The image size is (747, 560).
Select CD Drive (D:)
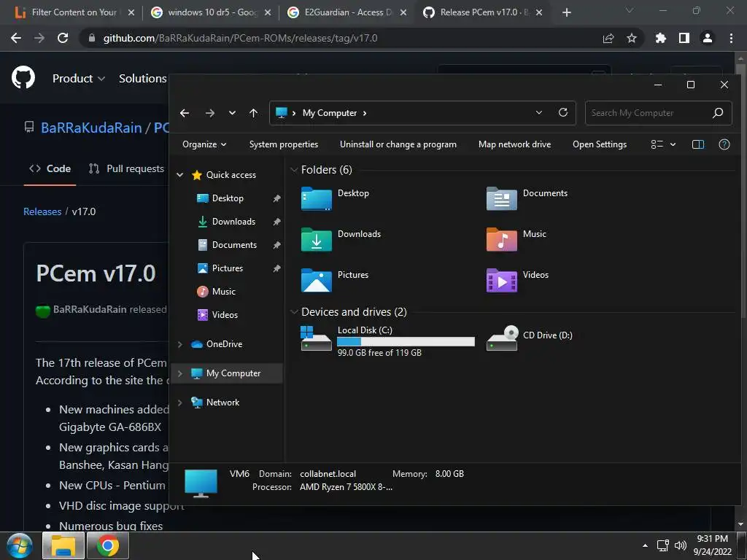(x=530, y=338)
